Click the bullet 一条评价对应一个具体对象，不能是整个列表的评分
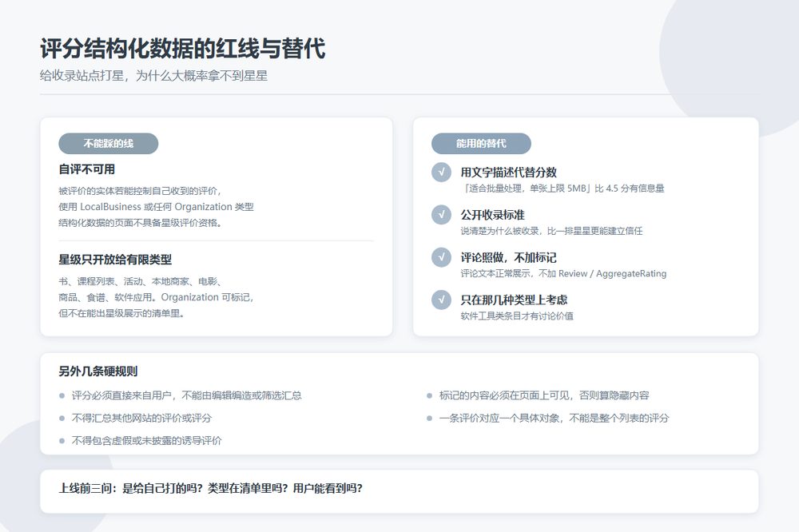799x532 pixels. [x=554, y=419]
